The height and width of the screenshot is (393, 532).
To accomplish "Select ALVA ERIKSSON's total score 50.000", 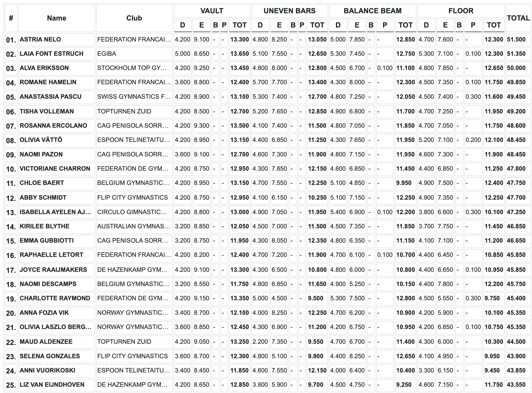I will point(516,68).
